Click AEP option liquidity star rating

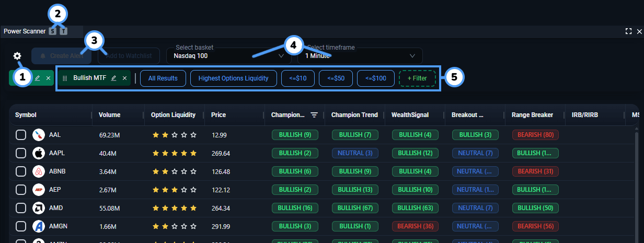175,190
